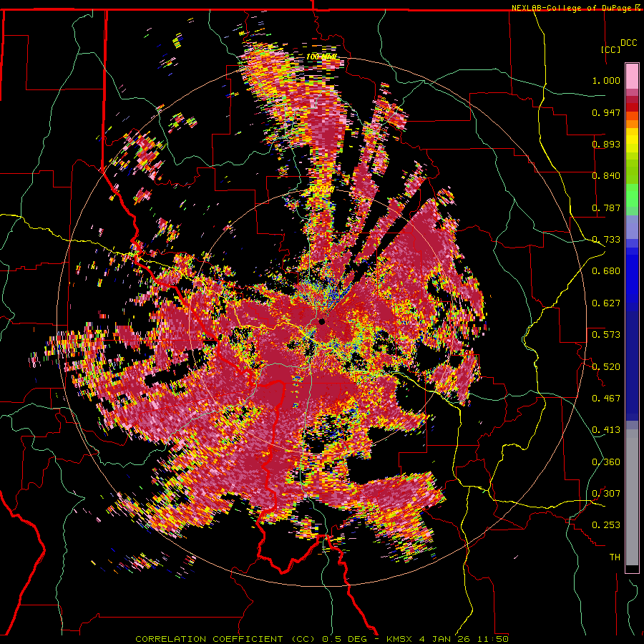The image size is (644, 644).
Task: Click the 0.840 legend value
Action: [606, 176]
